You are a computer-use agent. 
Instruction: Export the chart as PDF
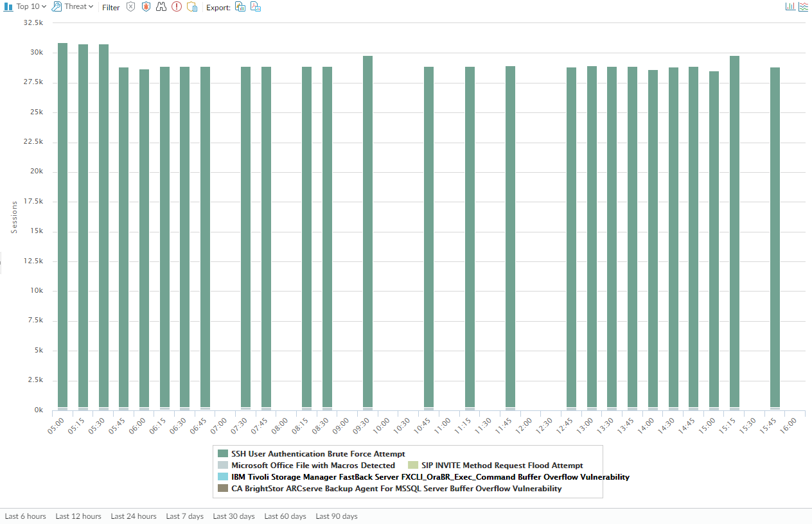coord(255,7)
